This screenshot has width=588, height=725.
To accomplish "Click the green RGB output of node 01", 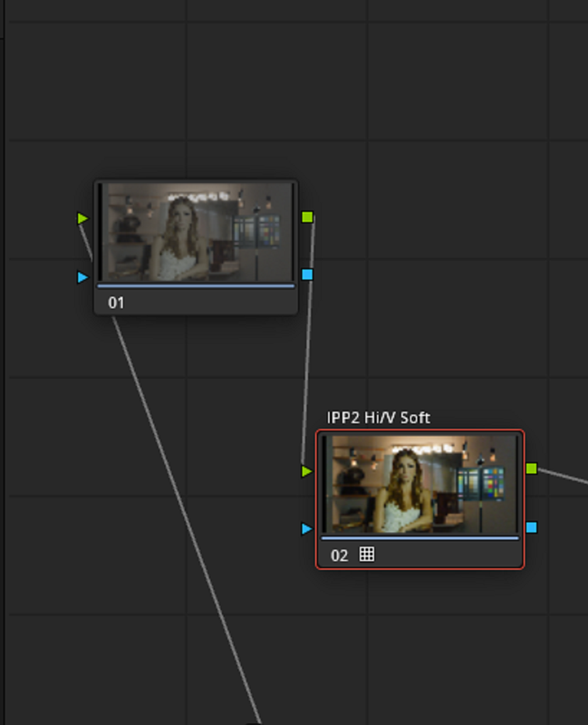I will pos(307,217).
